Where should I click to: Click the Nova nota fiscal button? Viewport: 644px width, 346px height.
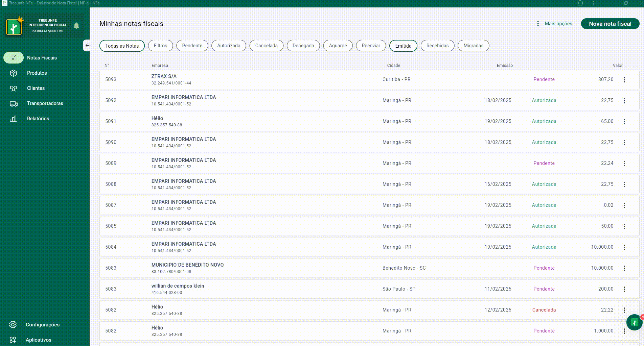610,24
